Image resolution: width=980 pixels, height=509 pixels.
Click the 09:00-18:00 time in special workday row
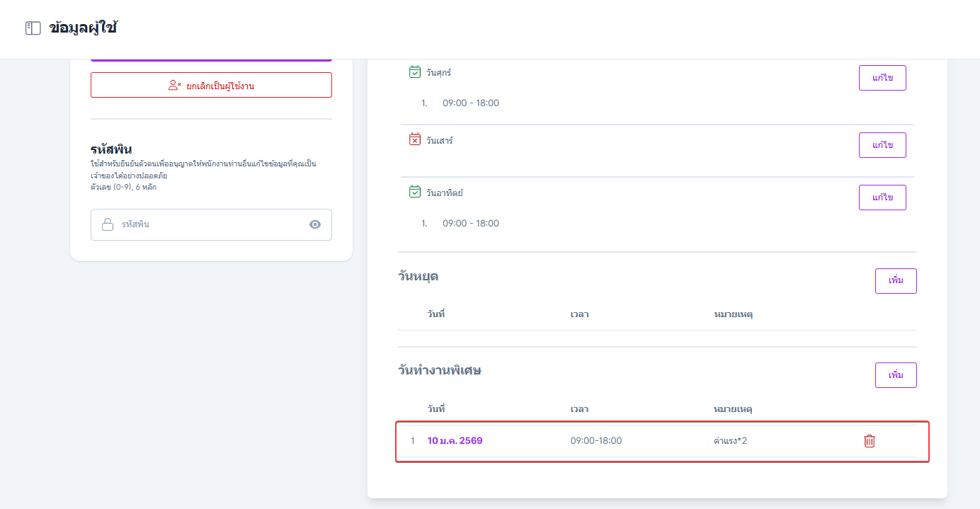[x=596, y=441]
